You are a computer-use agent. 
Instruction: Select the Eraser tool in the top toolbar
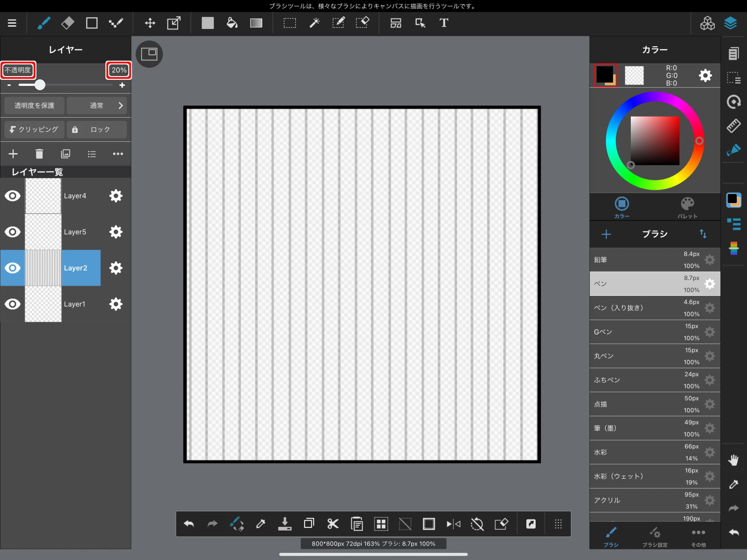coord(67,23)
